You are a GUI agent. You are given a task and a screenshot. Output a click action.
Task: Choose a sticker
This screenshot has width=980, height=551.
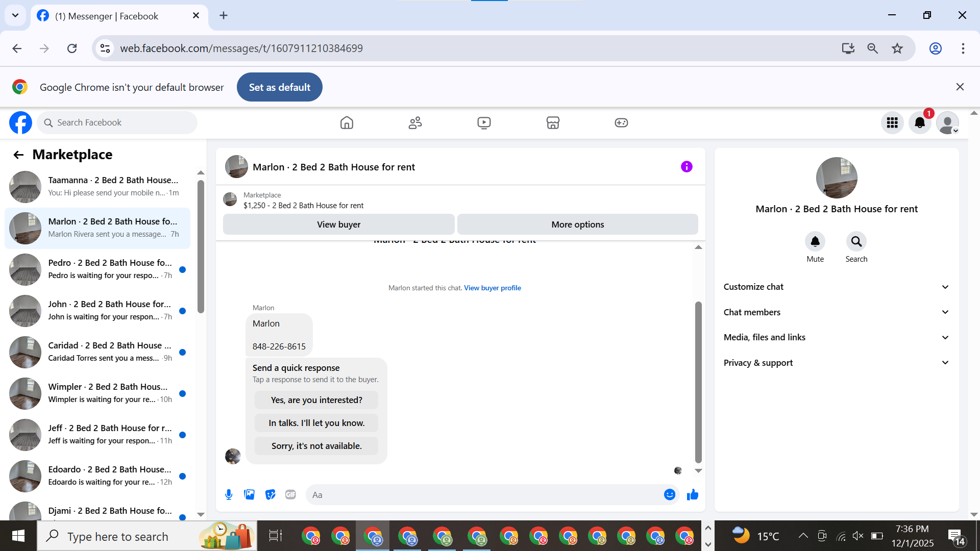point(270,494)
